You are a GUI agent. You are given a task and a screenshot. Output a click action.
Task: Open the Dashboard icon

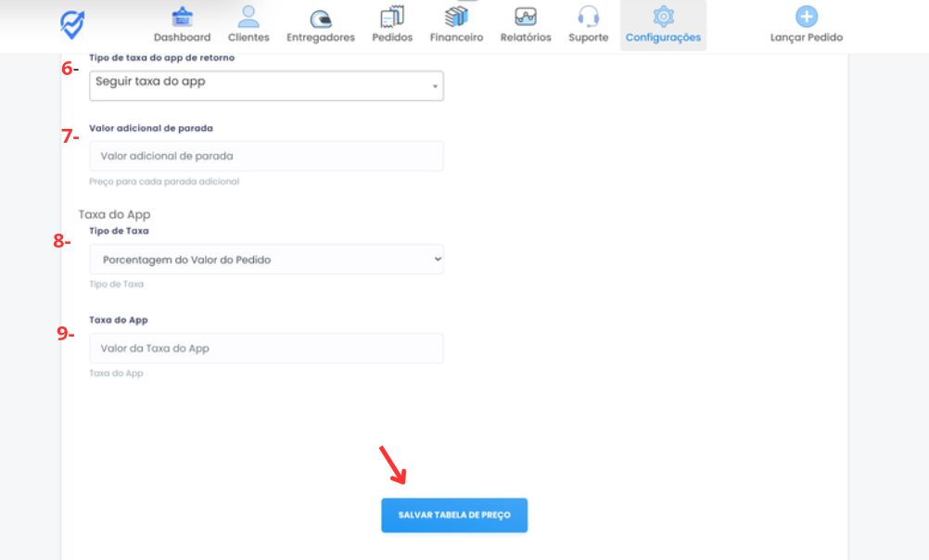point(182,17)
